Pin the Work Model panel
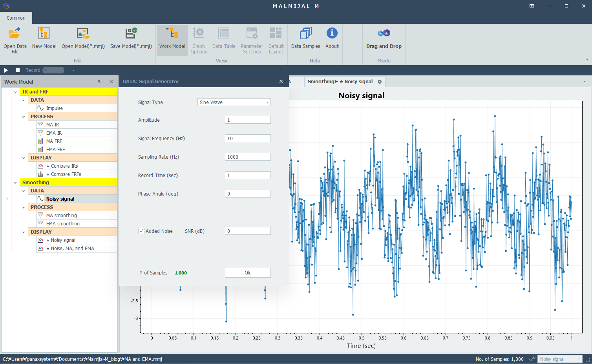 pyautogui.click(x=99, y=82)
